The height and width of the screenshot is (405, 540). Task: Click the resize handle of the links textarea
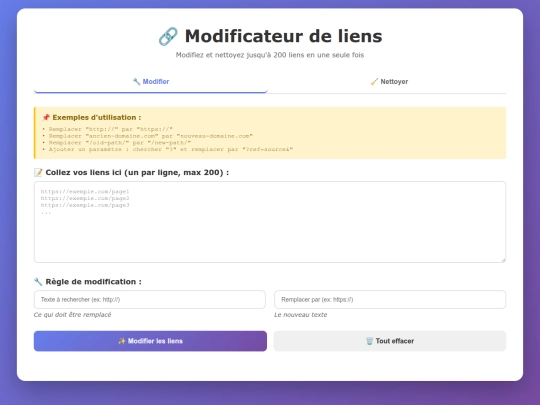tap(503, 260)
